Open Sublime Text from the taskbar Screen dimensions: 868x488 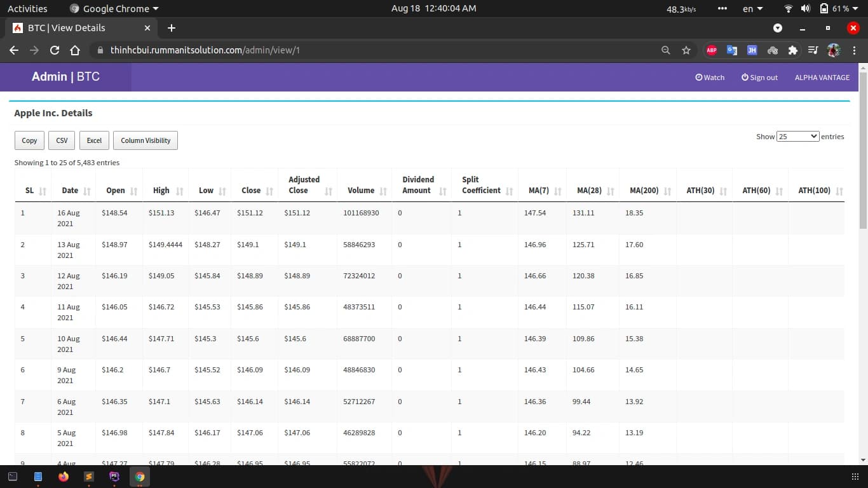point(89,477)
